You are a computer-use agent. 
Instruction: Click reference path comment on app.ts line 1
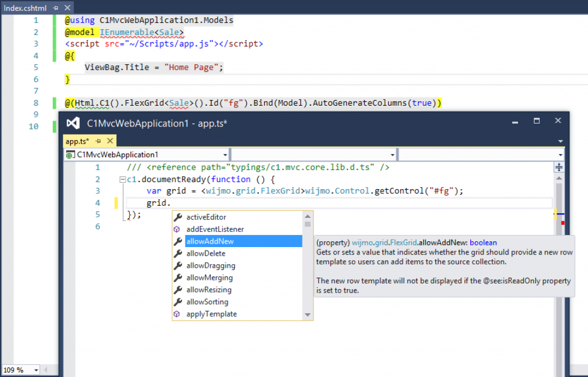(x=258, y=167)
